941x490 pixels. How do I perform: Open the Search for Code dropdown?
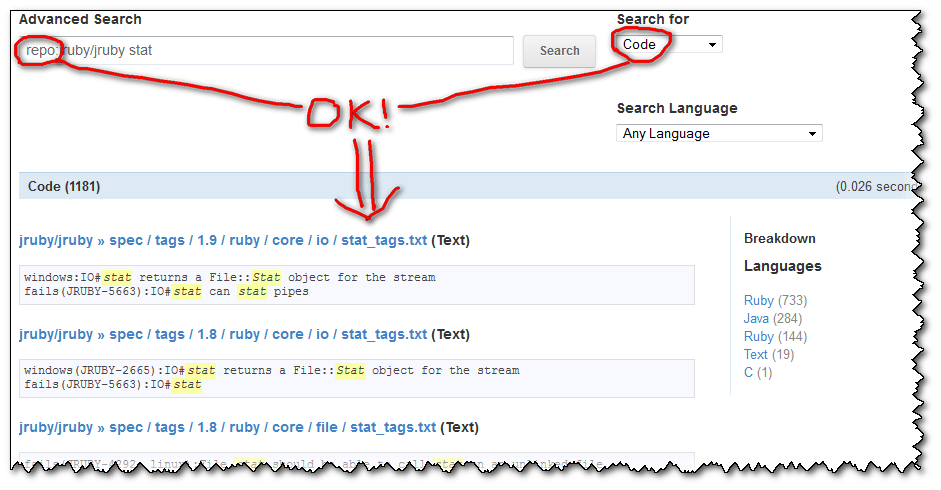669,44
